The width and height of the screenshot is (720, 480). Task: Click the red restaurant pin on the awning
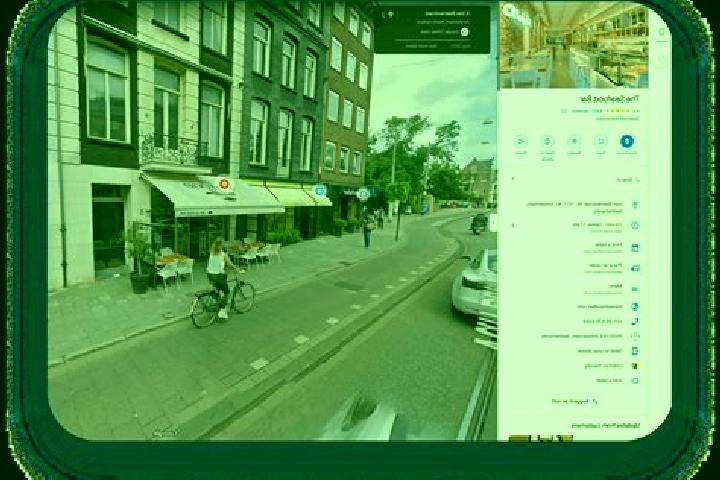[x=224, y=185]
